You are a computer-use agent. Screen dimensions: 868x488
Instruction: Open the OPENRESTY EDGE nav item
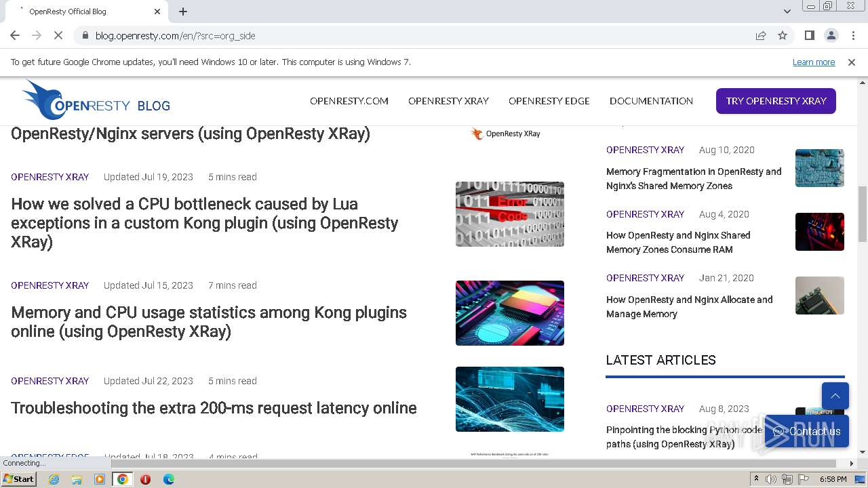point(549,101)
